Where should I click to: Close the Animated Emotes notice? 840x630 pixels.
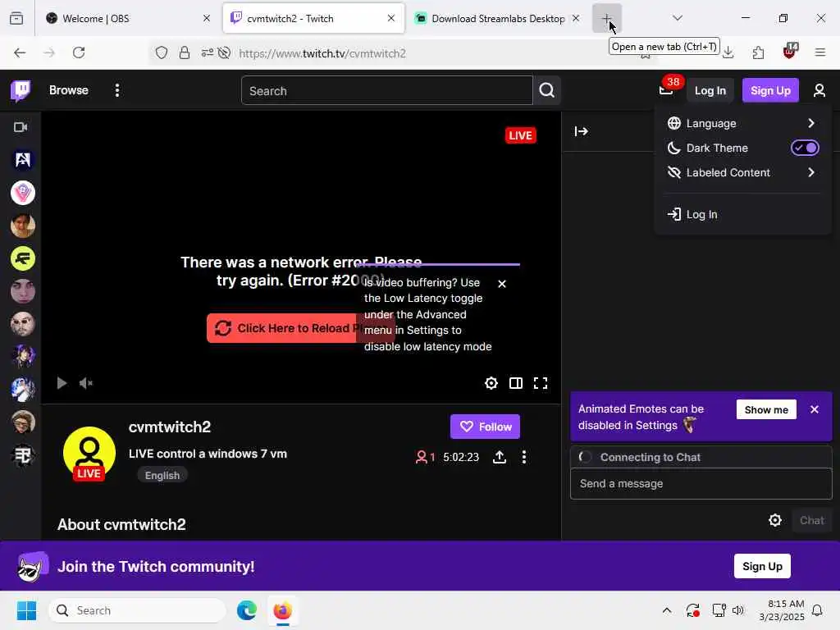[815, 409]
